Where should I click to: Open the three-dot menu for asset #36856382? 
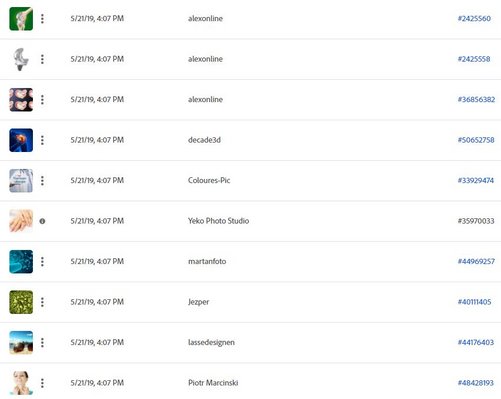coord(42,100)
